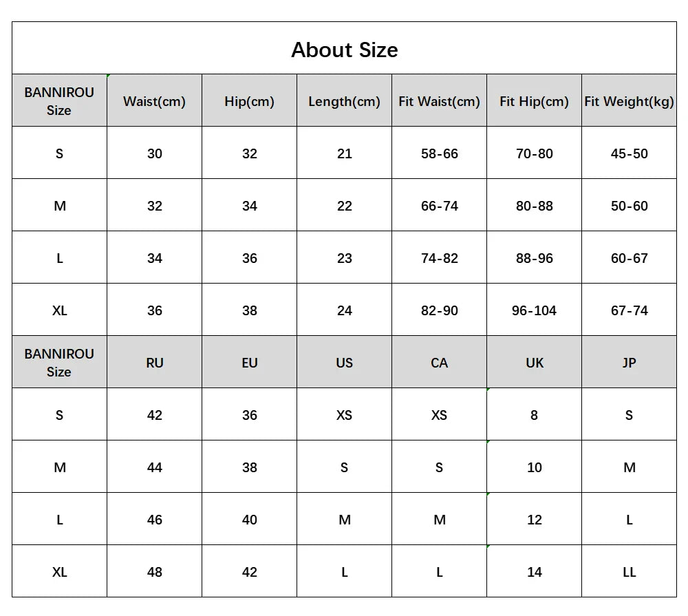688x616 pixels.
Task: Click the length value 21 cell
Action: pos(344,153)
